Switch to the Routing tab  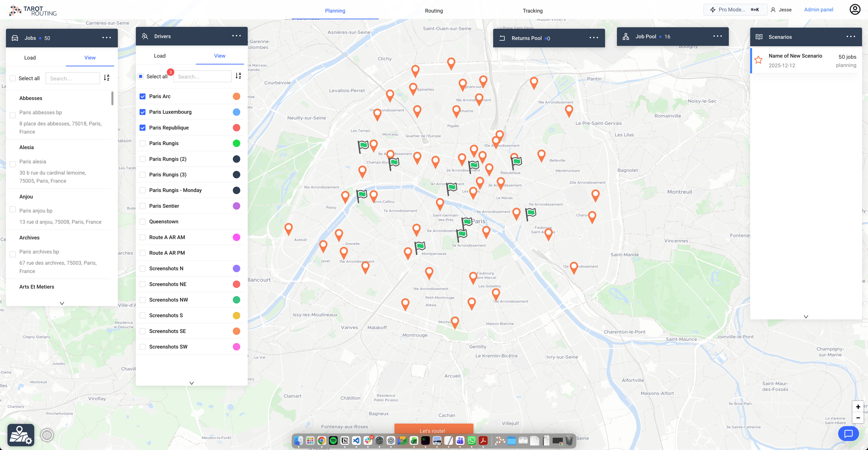(434, 11)
